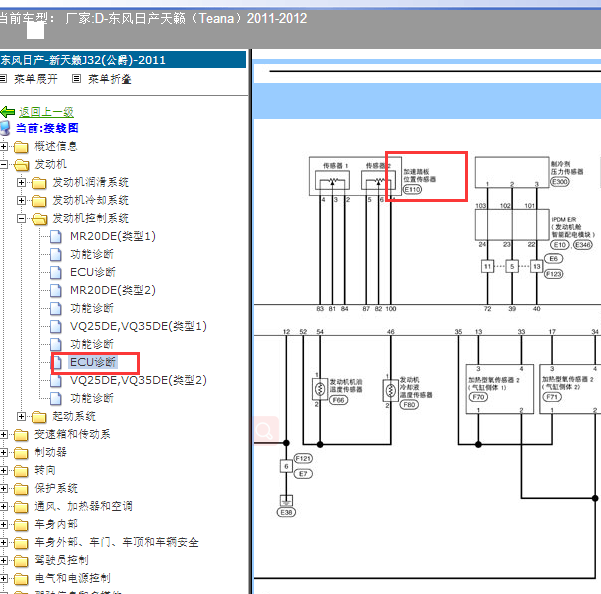The width and height of the screenshot is (601, 594).
Task: Click the vertical divider between tree and diagram
Action: tap(251, 321)
